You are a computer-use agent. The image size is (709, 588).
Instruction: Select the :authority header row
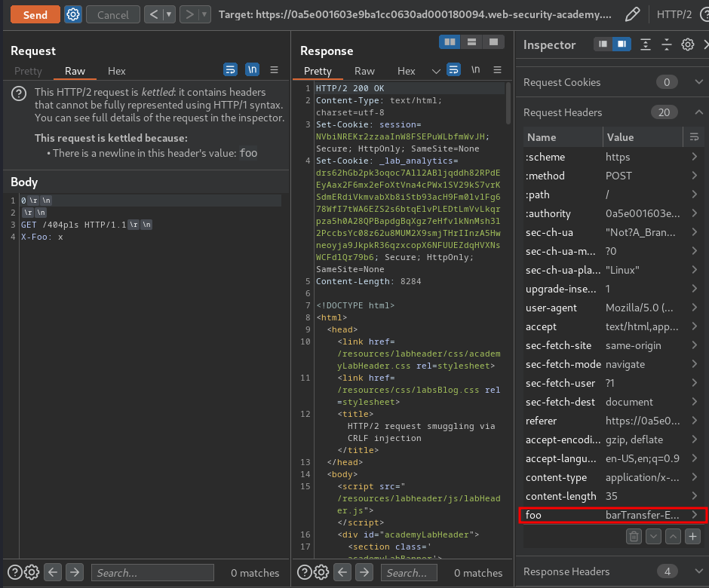(x=613, y=213)
